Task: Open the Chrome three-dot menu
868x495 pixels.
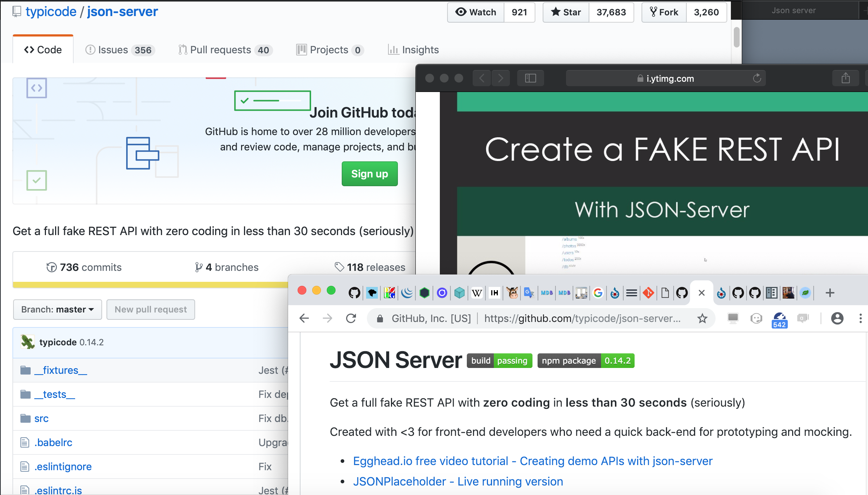Action: 860,318
